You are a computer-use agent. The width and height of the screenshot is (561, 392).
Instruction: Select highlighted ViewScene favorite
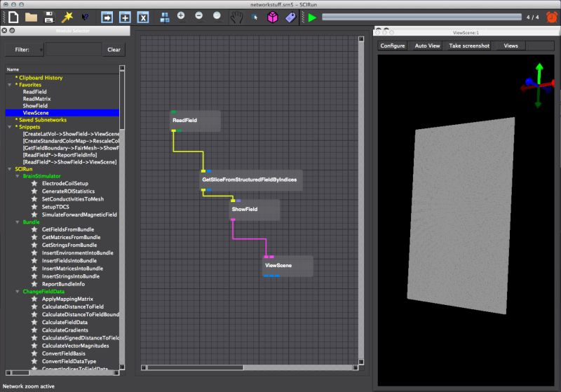pos(62,113)
